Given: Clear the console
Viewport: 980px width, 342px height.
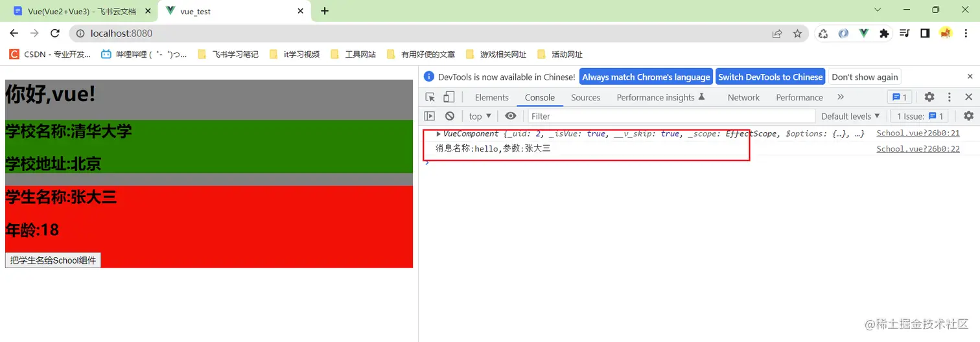Looking at the screenshot, I should (450, 116).
